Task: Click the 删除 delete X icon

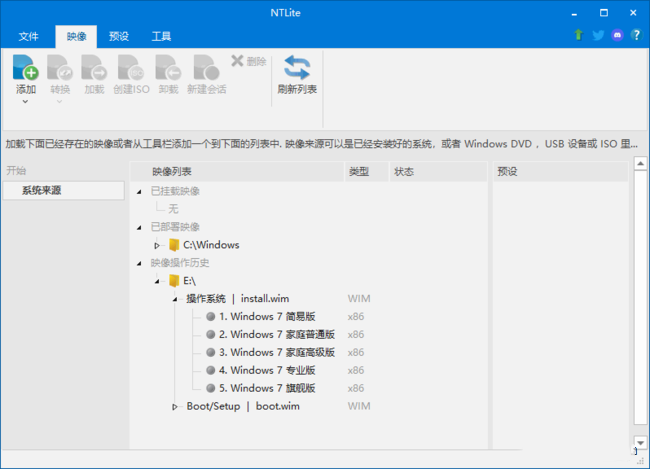Action: (x=237, y=61)
